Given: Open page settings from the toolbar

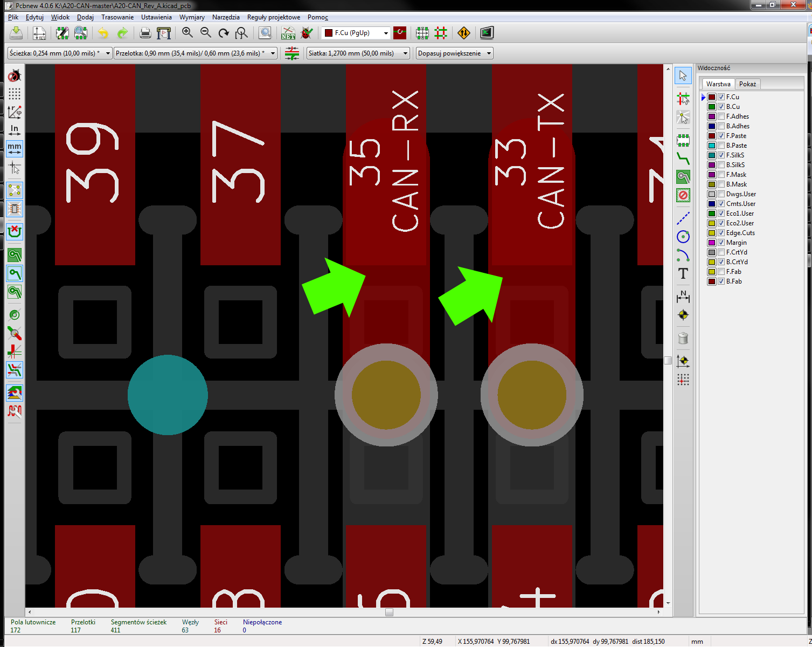Looking at the screenshot, I should click(x=39, y=33).
